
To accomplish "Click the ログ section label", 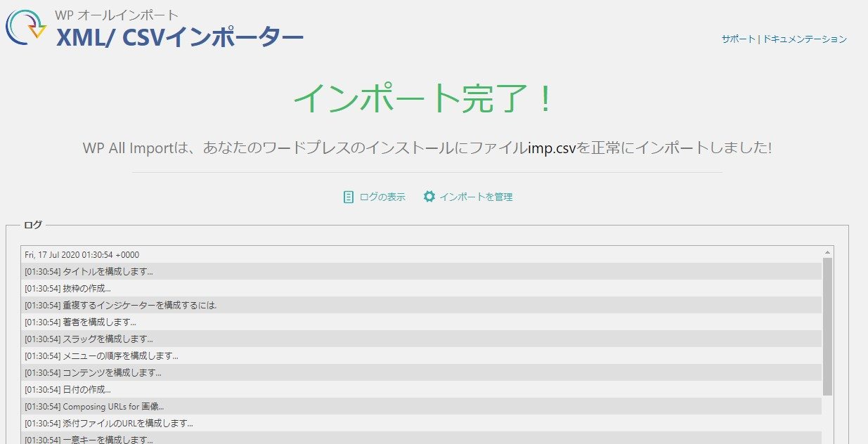I will 33,225.
